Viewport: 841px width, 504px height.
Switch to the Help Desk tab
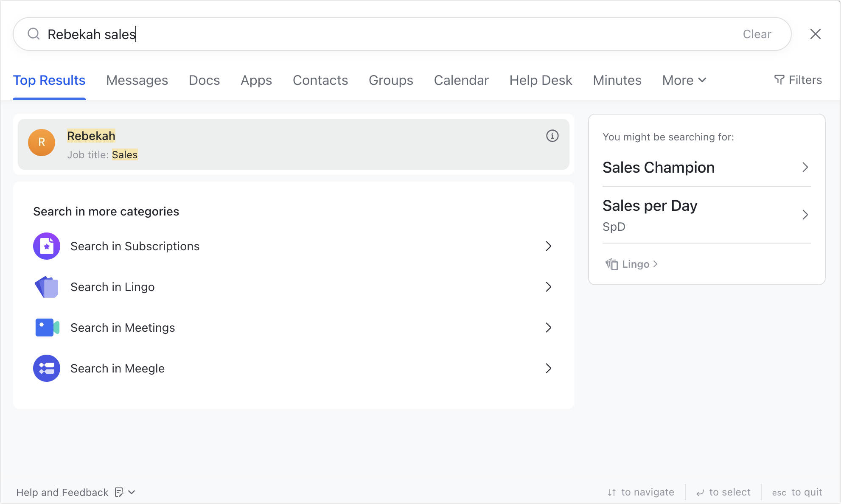(x=541, y=80)
